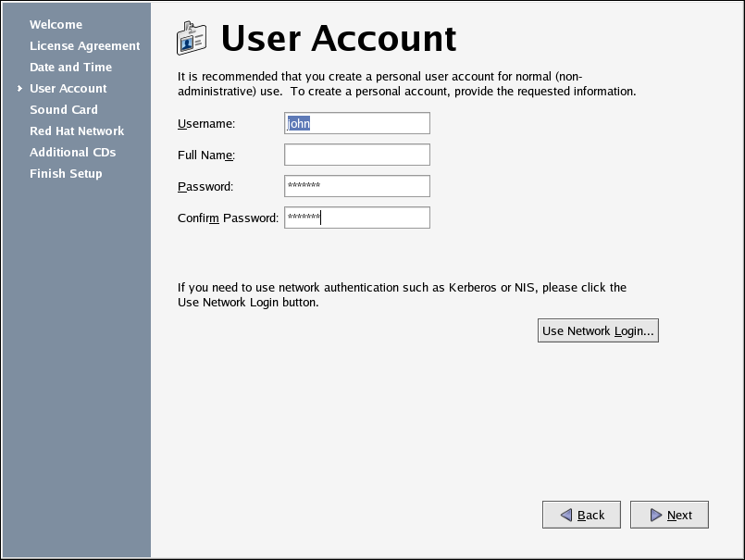Go to Finish Setup in the sidebar

tap(66, 173)
